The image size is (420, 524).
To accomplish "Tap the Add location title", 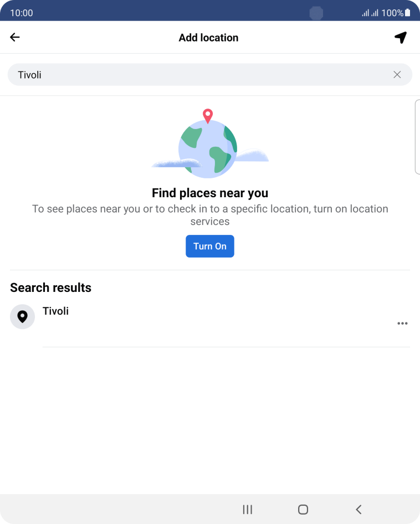I will pyautogui.click(x=208, y=38).
